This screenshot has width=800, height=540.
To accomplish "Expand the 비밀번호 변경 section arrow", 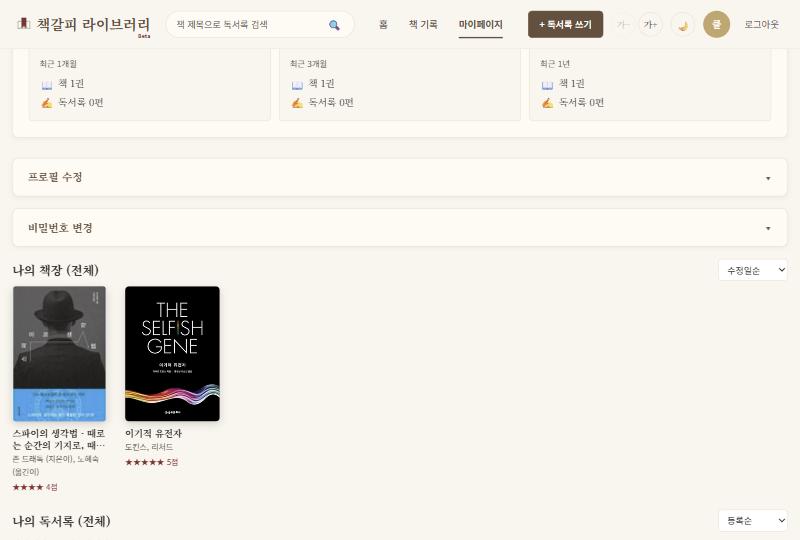I will point(768,228).
